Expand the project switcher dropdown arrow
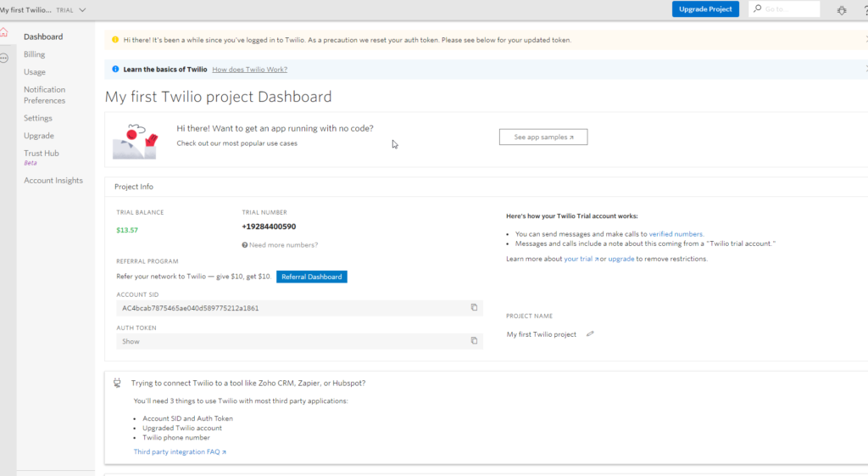Viewport: 868px width, 476px height. 82,10
